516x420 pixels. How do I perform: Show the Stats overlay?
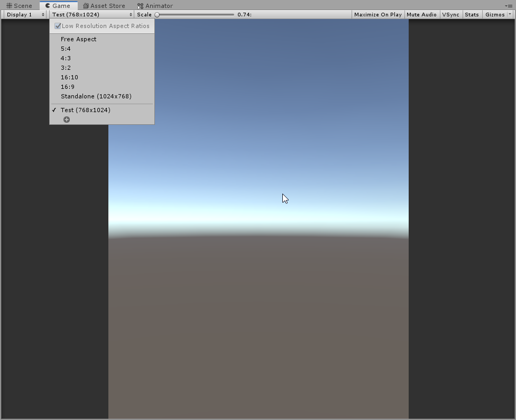[x=472, y=14]
